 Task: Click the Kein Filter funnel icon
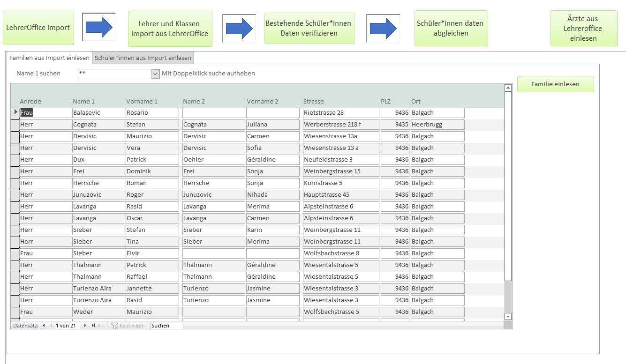(x=114, y=325)
